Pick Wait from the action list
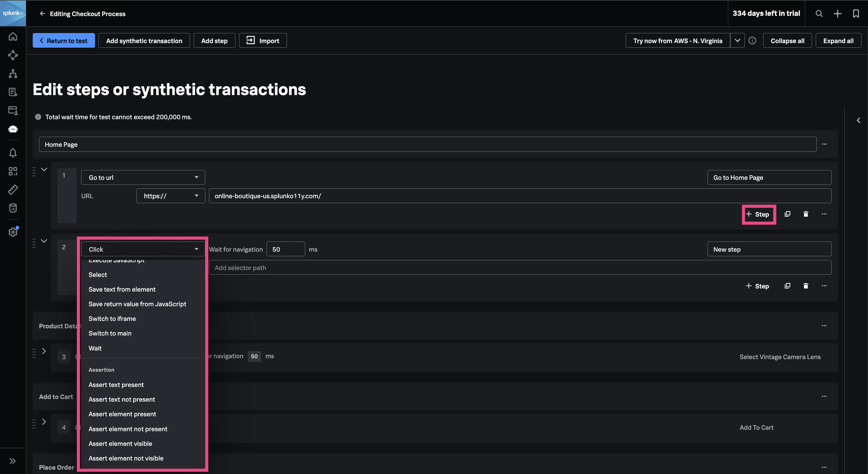868x474 pixels. pos(95,348)
